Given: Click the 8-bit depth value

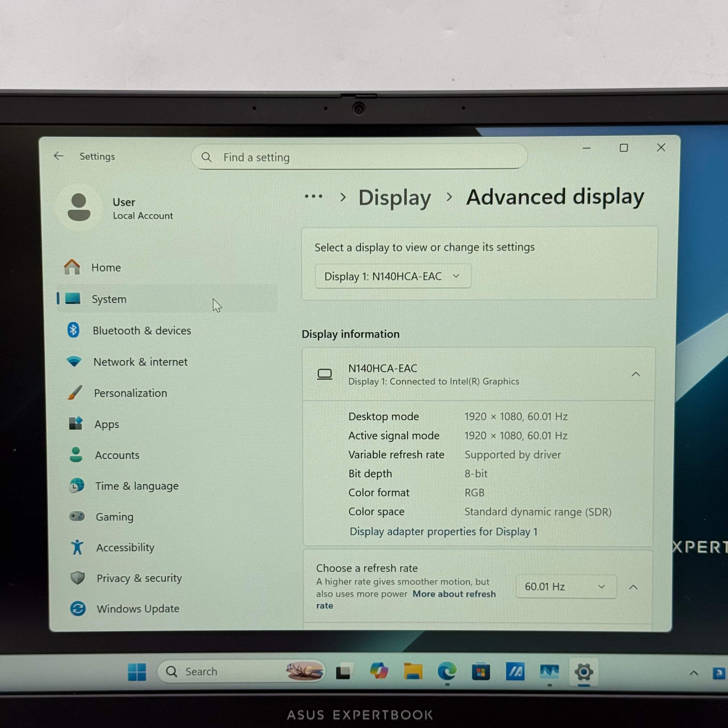Looking at the screenshot, I should (x=476, y=474).
